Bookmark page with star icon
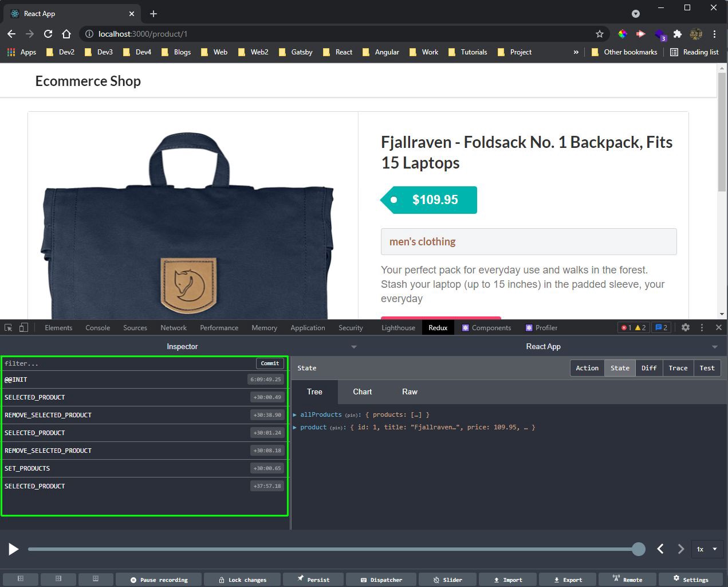 [600, 34]
